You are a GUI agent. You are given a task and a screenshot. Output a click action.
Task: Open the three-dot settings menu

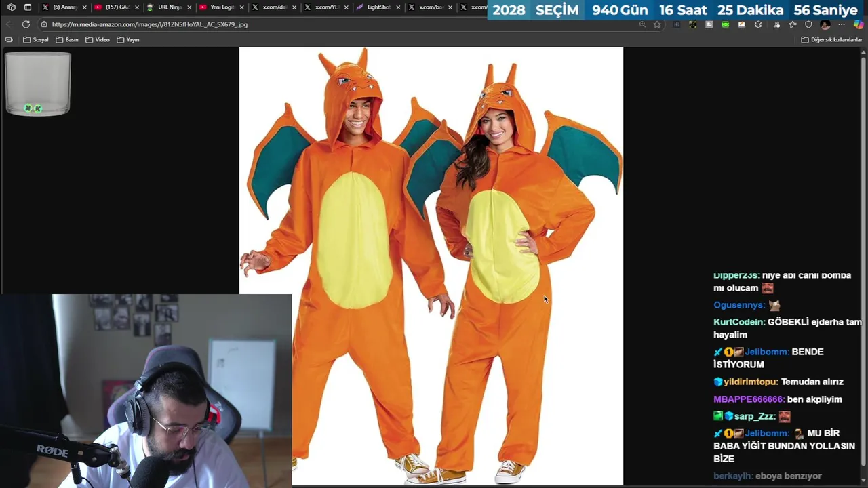point(842,24)
